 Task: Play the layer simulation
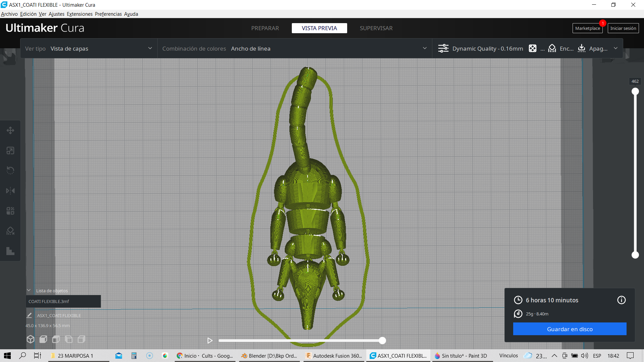click(x=210, y=341)
